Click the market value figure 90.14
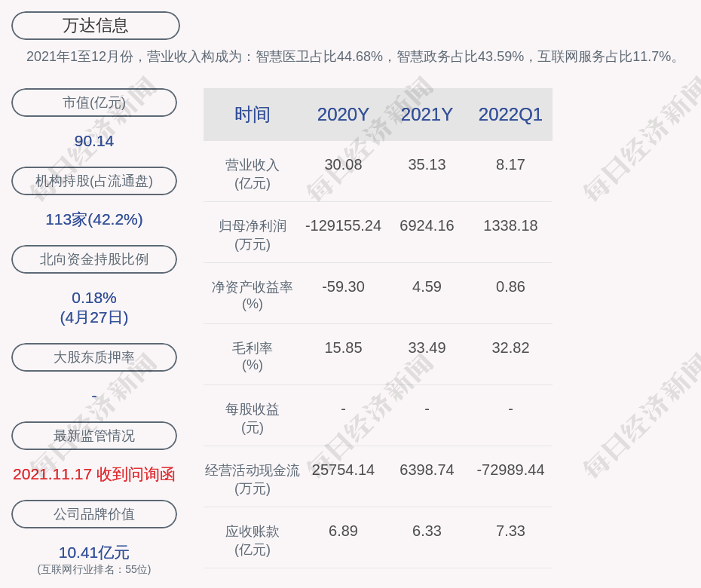Viewport: 701px width, 588px height. tap(94, 141)
